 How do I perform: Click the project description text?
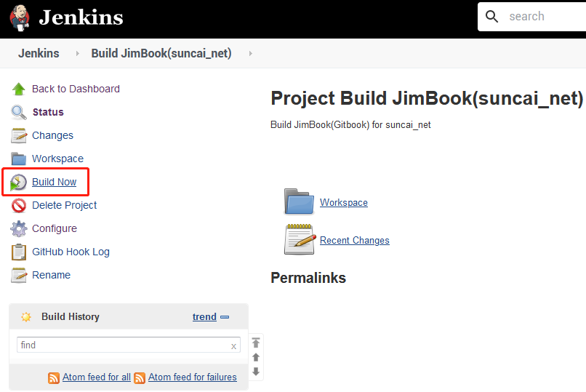tap(350, 124)
